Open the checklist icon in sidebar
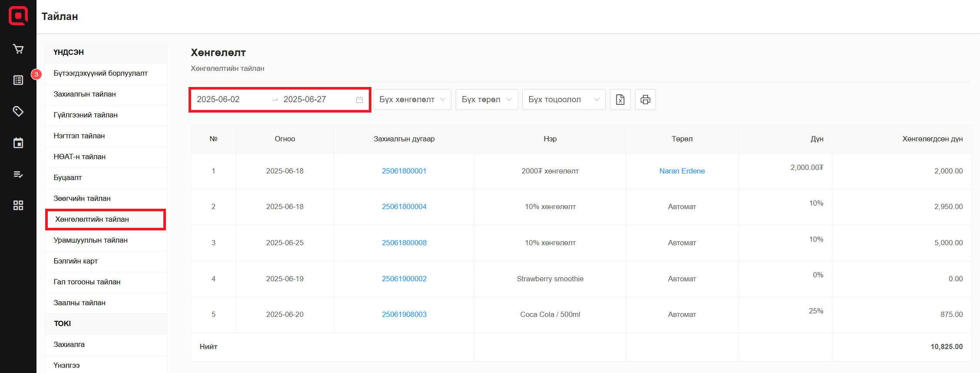This screenshot has width=980, height=373. tap(18, 174)
